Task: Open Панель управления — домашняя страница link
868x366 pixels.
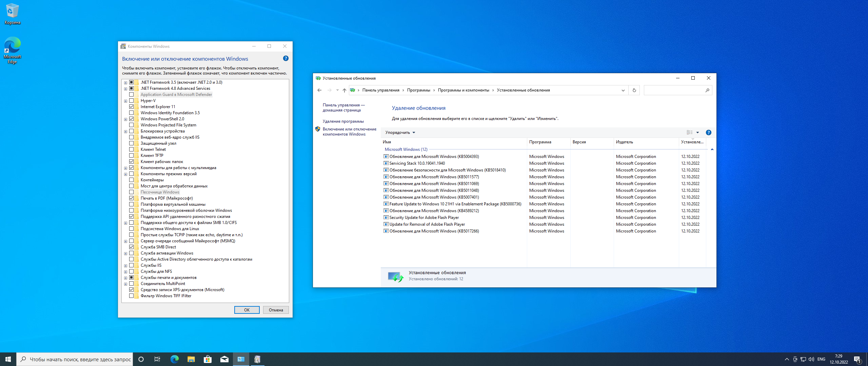Action: tap(343, 107)
